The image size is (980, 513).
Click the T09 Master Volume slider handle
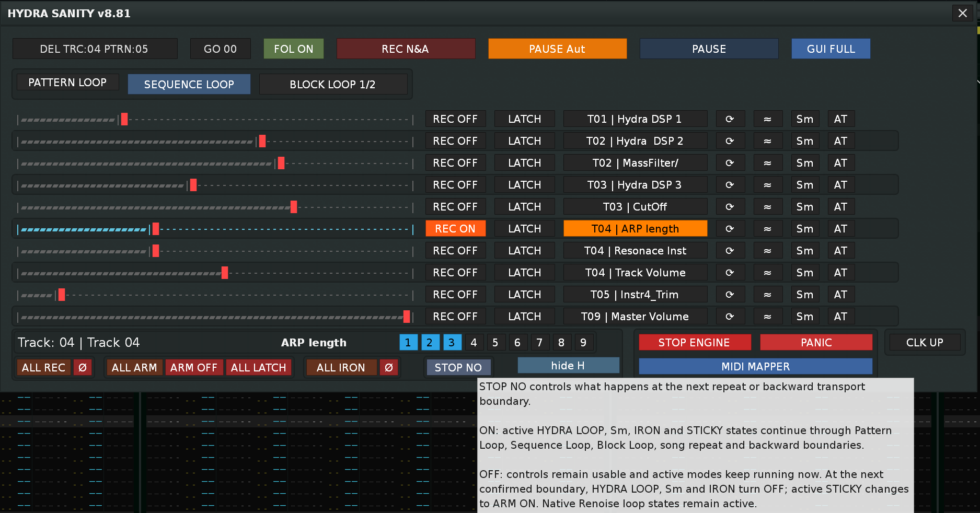407,317
